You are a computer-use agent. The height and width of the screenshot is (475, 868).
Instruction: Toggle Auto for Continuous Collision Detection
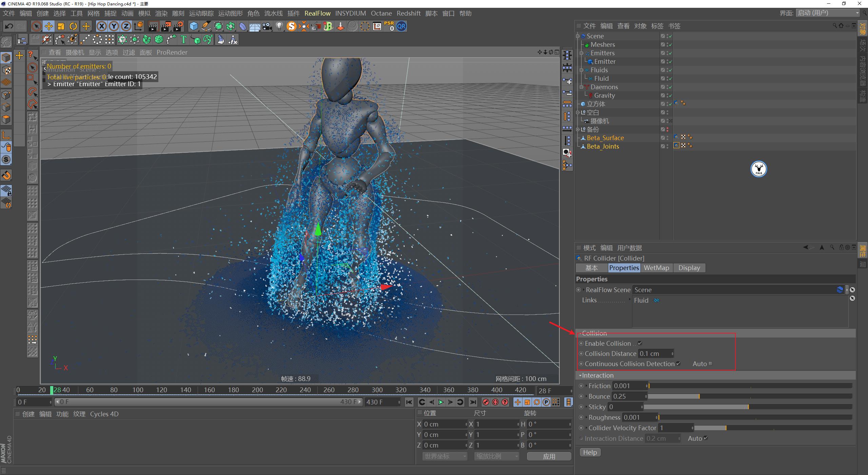click(x=711, y=363)
